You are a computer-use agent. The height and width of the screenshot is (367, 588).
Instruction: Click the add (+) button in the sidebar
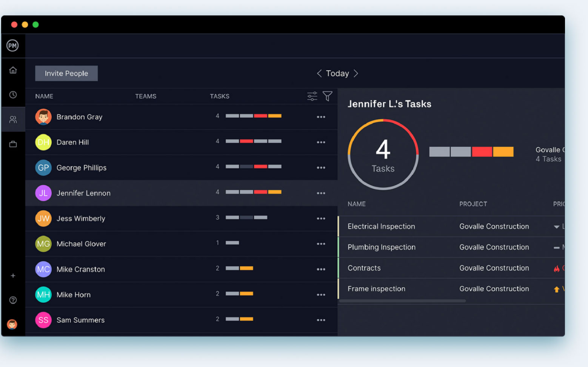13,276
